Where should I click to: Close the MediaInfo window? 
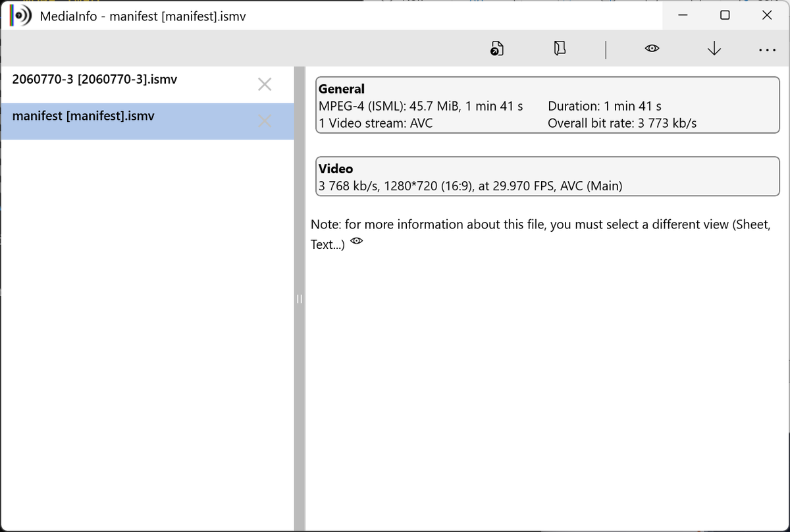767,15
